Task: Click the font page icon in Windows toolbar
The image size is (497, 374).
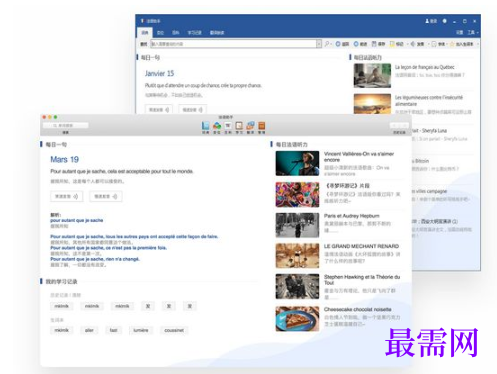Action: click(434, 44)
